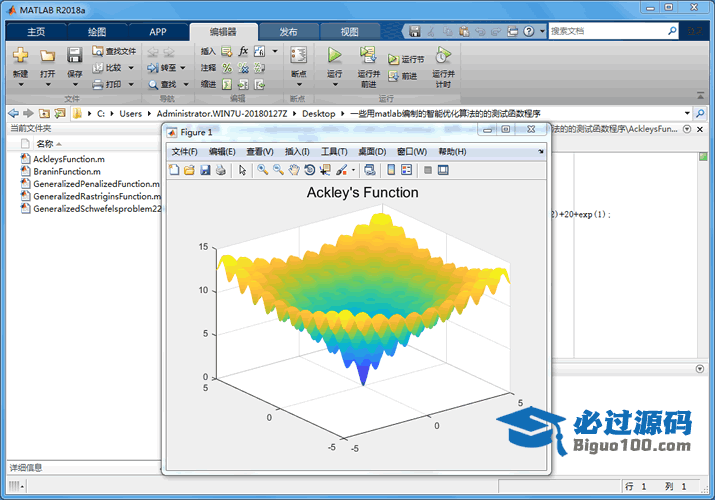
Task: Open Edit (编辑) menu in Figure 1
Action: tap(222, 152)
